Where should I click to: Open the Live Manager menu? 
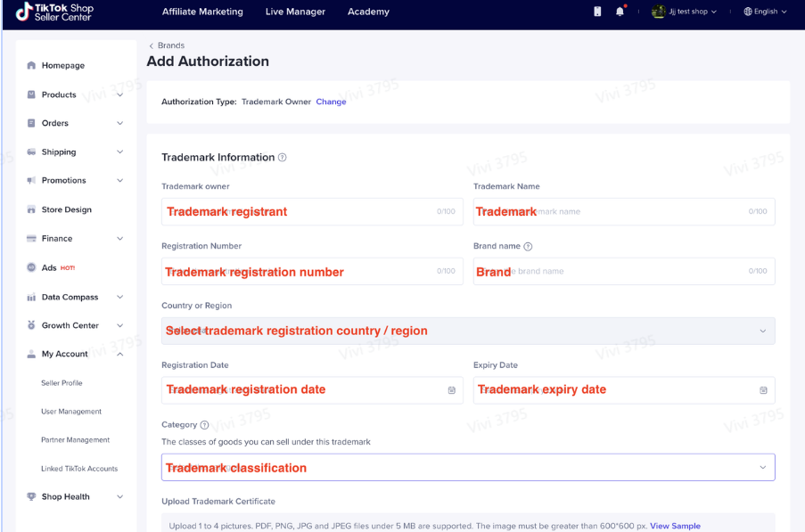coord(295,12)
